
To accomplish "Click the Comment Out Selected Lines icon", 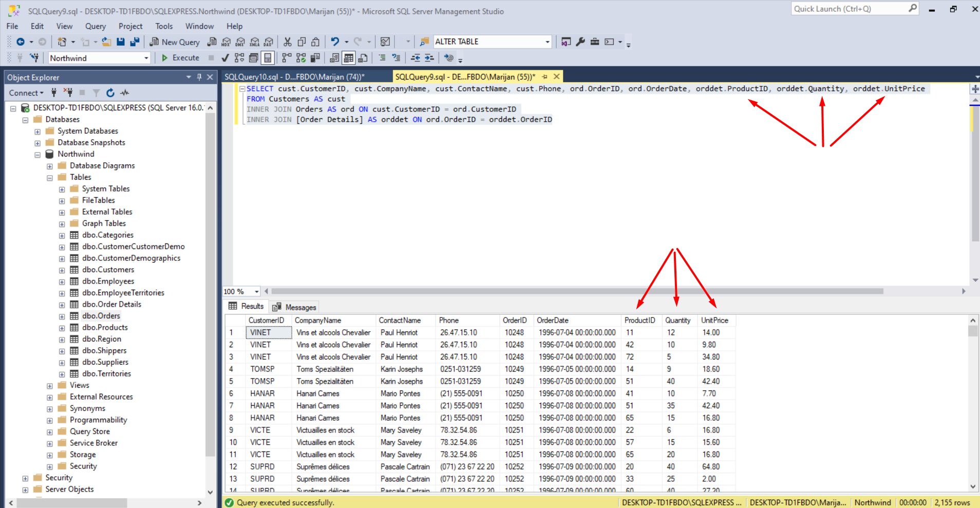I will coord(382,58).
